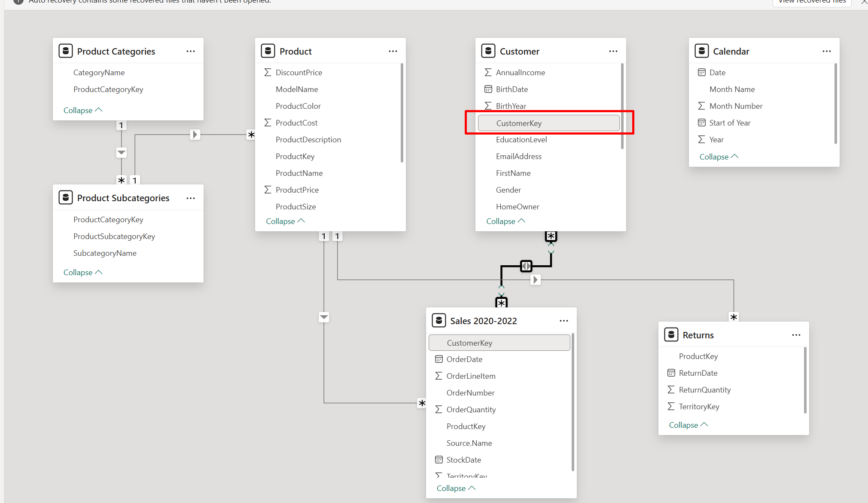This screenshot has width=868, height=503.
Task: Open Product Categories table options menu
Action: [191, 51]
